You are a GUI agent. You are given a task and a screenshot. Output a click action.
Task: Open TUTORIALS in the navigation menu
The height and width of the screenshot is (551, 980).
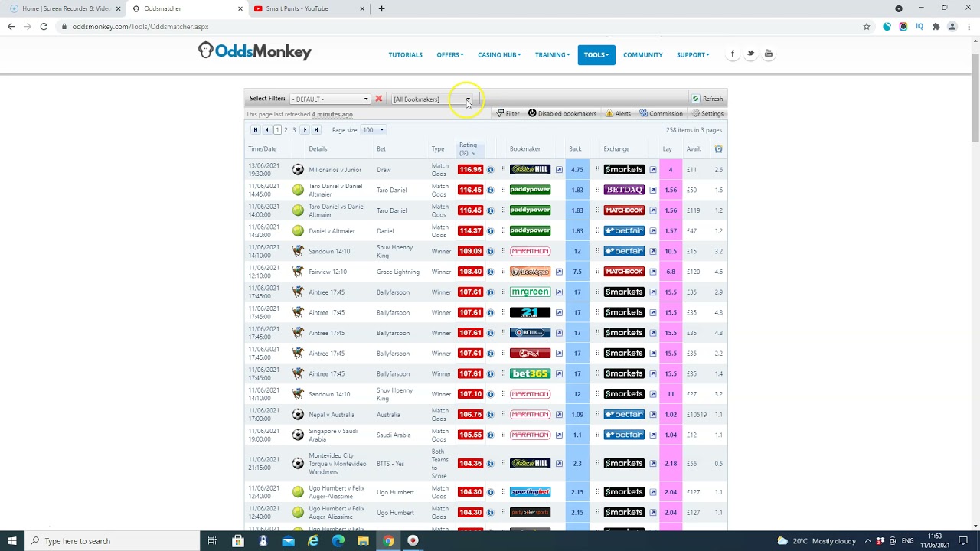pos(405,55)
